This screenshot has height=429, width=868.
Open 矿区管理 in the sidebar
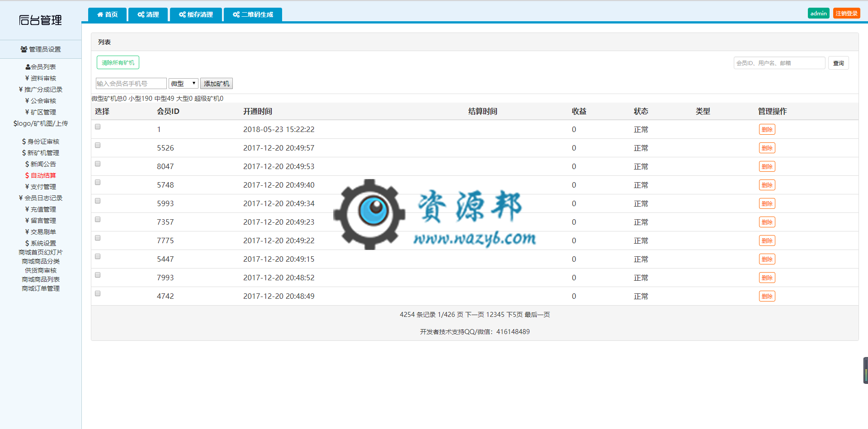point(41,112)
